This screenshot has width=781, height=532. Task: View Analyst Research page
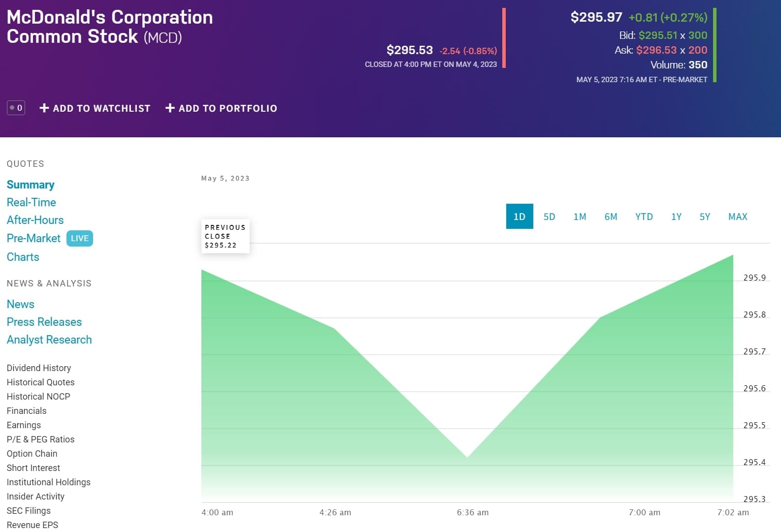49,340
